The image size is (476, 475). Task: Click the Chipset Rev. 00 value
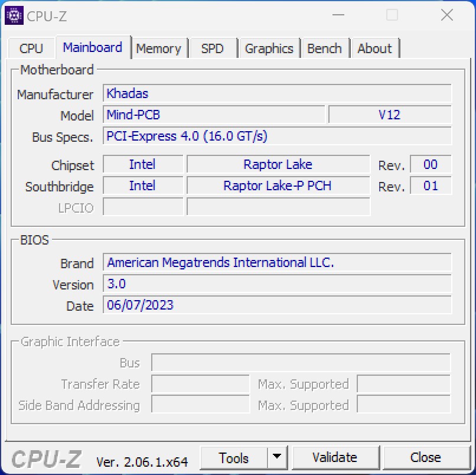(431, 164)
